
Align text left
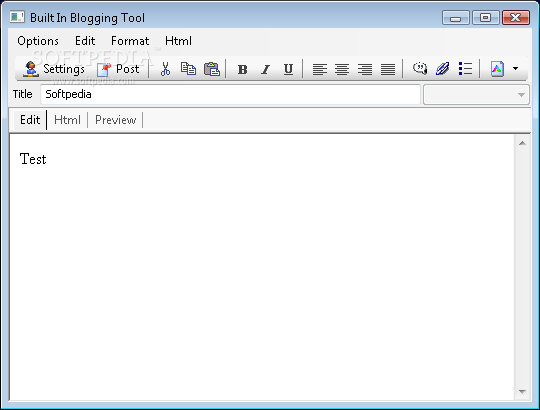[320, 69]
